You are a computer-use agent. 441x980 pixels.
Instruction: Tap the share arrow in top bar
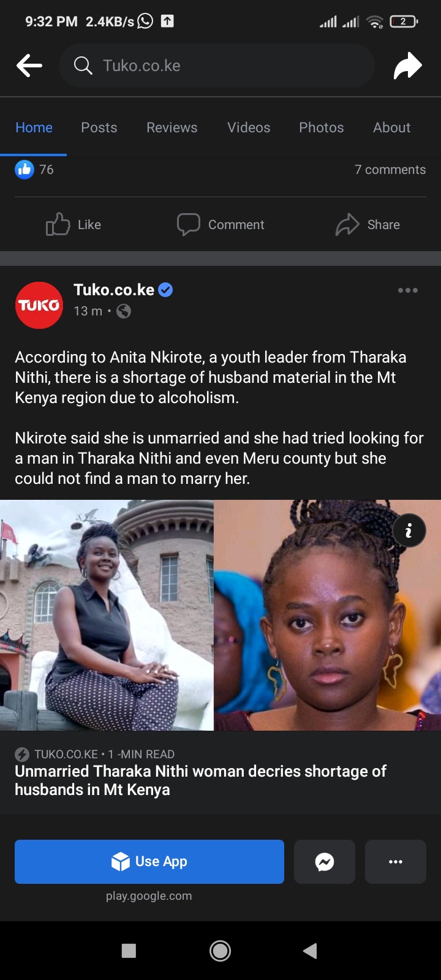tap(408, 66)
